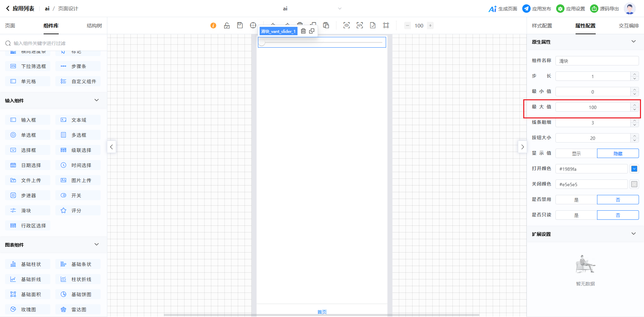Collapse the 原生属性 panel section
644x317 pixels.
point(633,42)
